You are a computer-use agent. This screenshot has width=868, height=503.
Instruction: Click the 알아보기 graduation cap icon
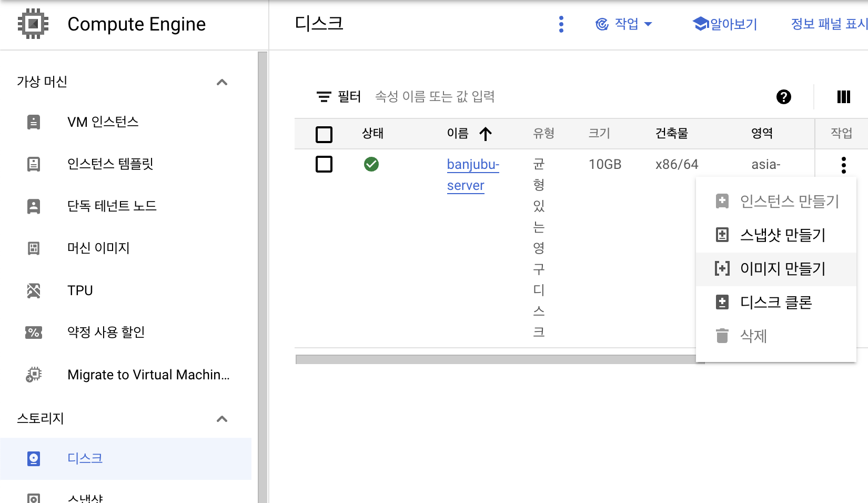pos(701,24)
